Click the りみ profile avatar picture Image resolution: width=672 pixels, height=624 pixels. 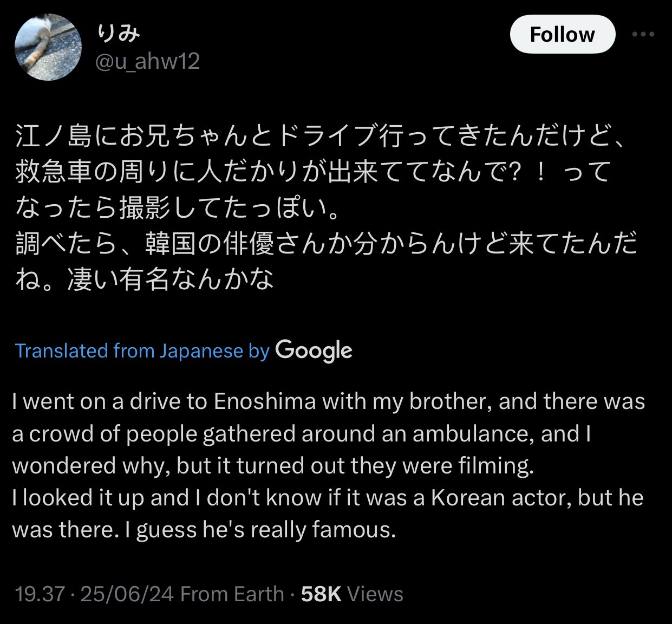point(48,48)
